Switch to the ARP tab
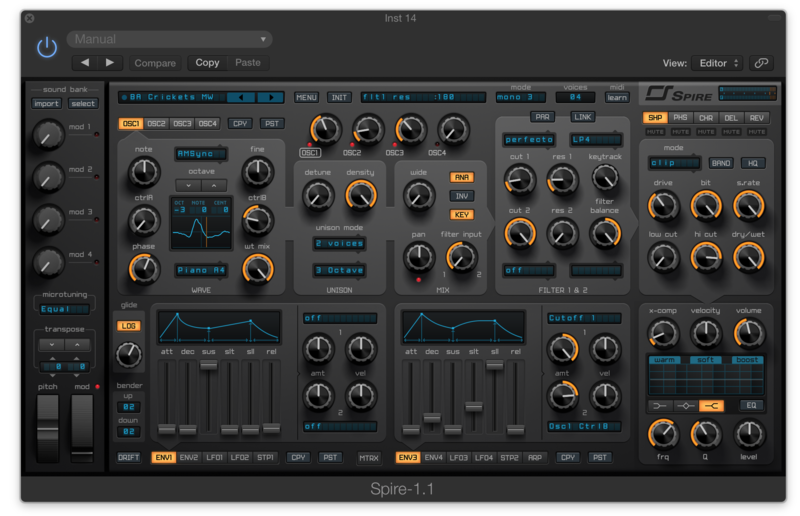The height and width of the screenshot is (516, 800). coord(535,457)
